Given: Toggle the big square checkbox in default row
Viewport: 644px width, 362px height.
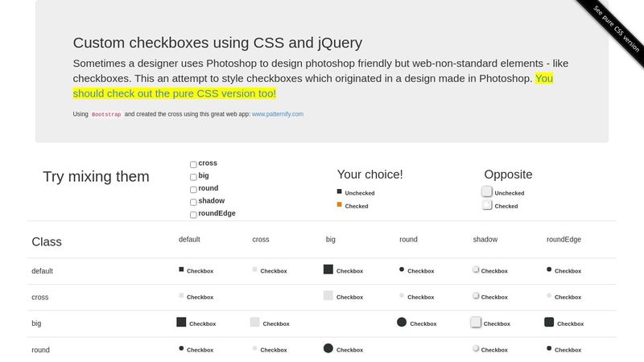Looking at the screenshot, I should point(328,269).
